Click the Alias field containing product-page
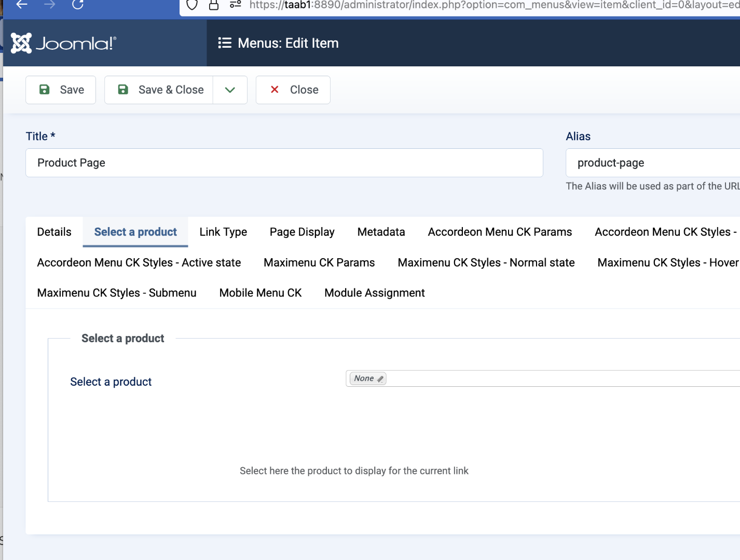The width and height of the screenshot is (740, 560). point(653,163)
